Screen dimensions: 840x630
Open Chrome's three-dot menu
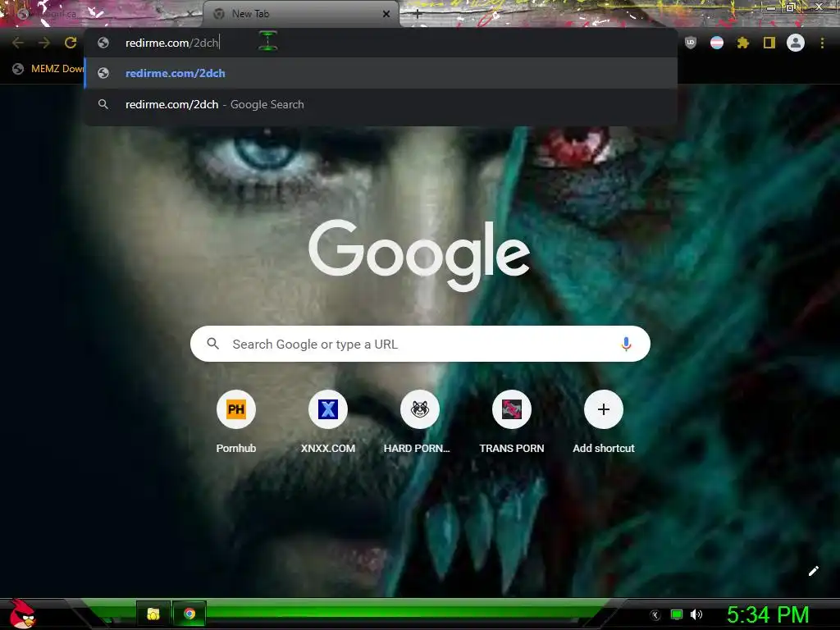822,43
